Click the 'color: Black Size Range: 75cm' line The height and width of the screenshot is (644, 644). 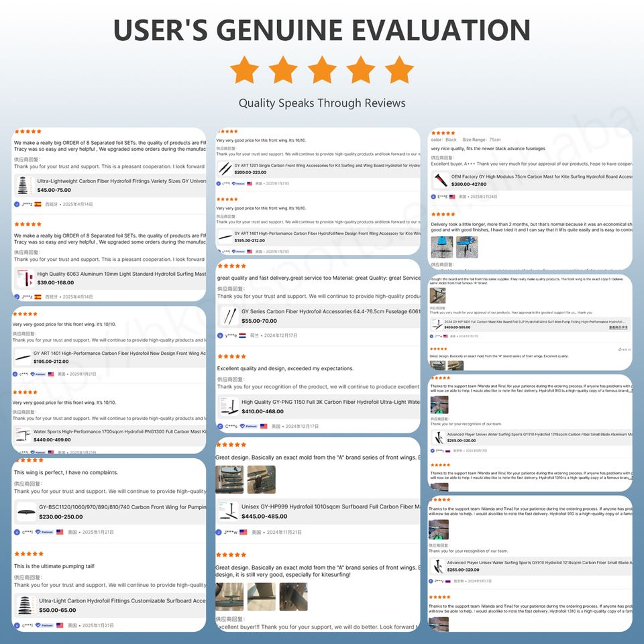click(466, 140)
